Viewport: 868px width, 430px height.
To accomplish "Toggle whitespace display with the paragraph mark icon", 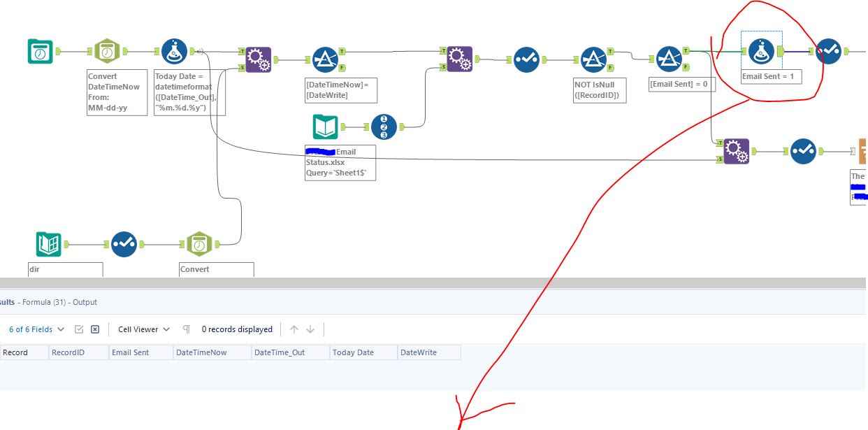I will tap(185, 329).
